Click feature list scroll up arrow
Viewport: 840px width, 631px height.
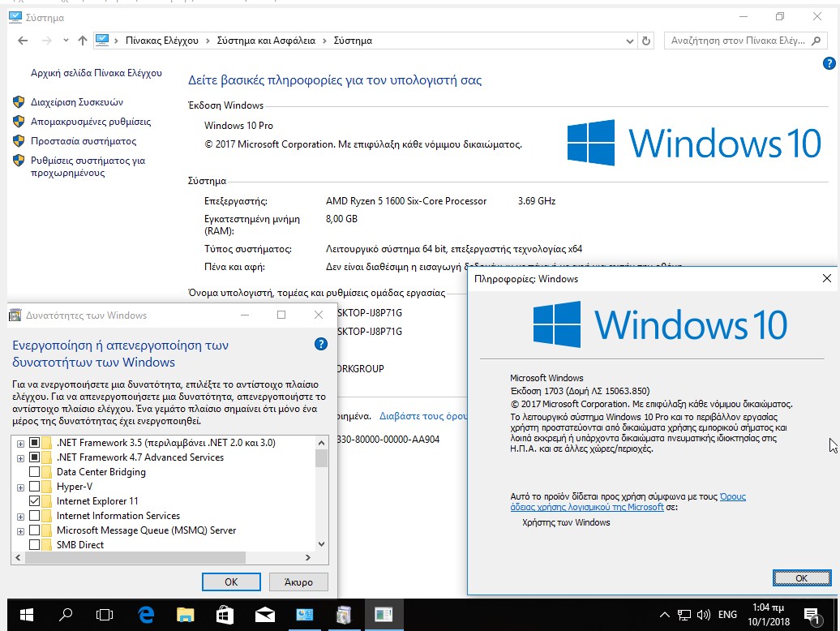[321, 443]
